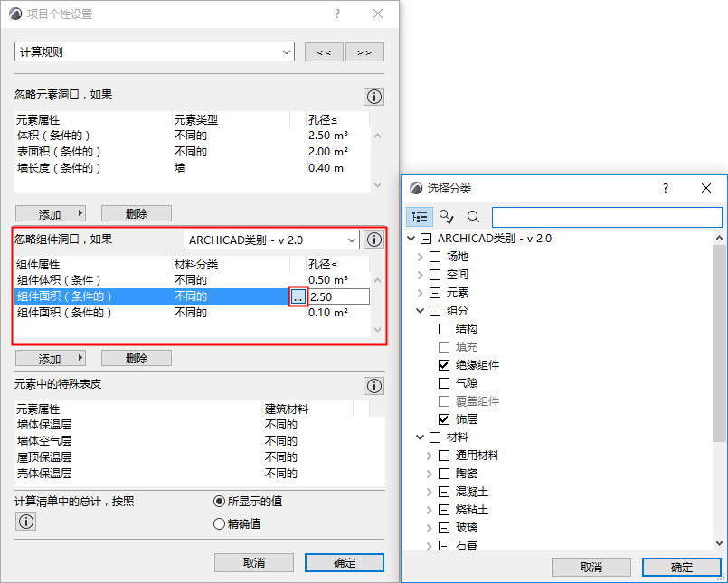The width and height of the screenshot is (728, 583).
Task: Expand the 玻璃 tree node
Action: 430,528
